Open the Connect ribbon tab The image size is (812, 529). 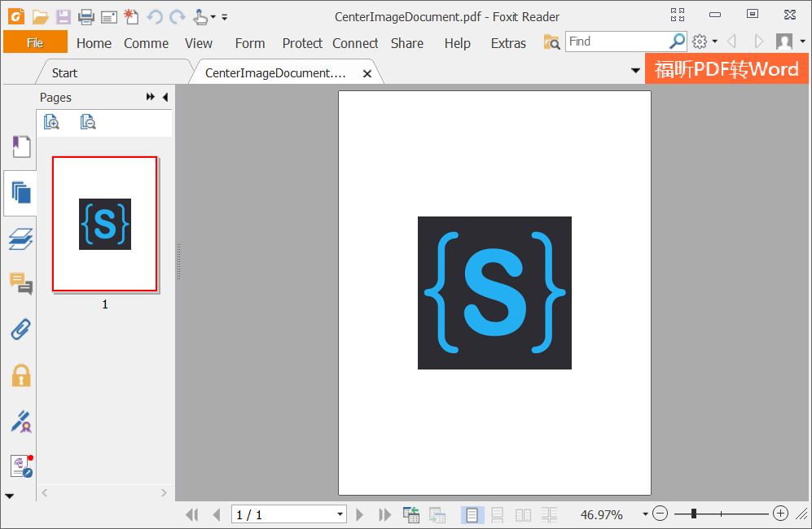point(355,43)
